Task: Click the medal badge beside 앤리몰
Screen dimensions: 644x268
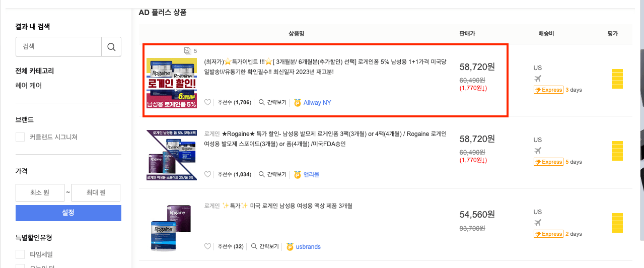Action: click(x=298, y=174)
